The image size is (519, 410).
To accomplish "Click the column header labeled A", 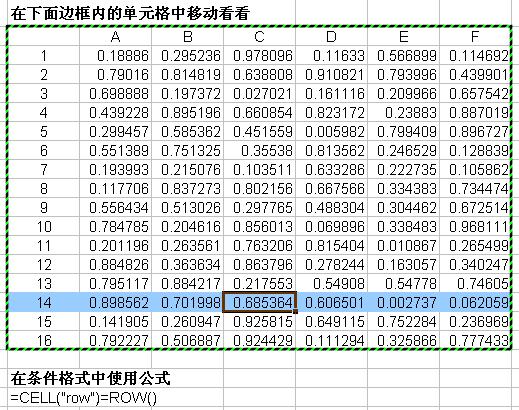I will (x=116, y=36).
